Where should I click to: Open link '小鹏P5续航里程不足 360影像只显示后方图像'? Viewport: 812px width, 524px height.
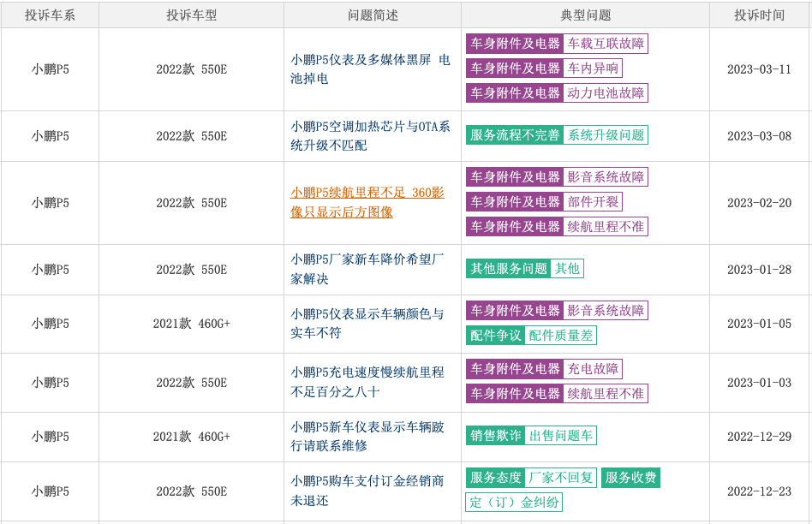(x=367, y=202)
